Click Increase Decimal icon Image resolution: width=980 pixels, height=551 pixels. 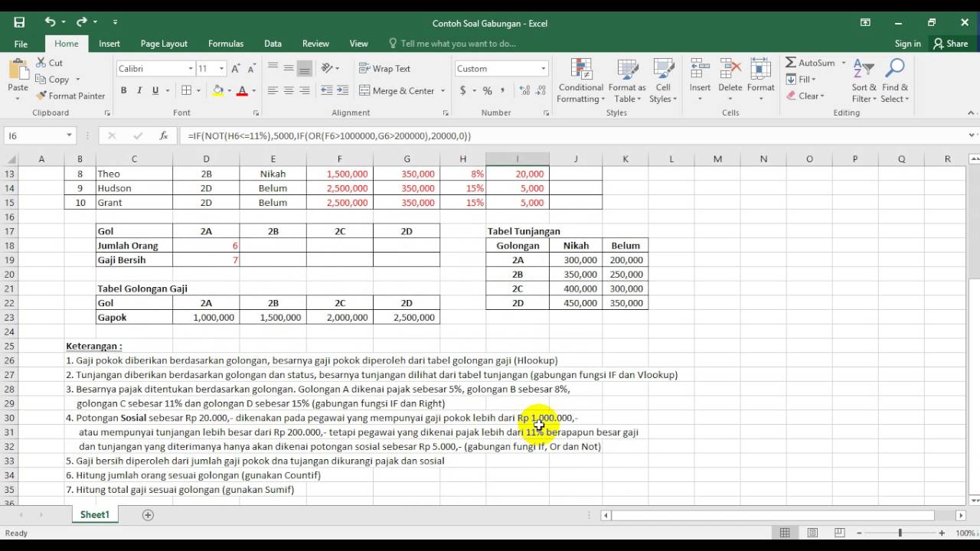[x=524, y=90]
